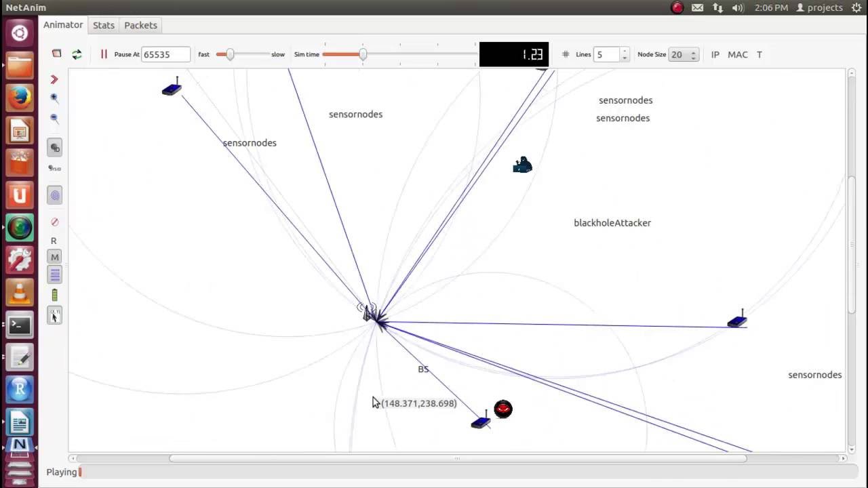Click the zoom in magnifier icon

tap(54, 98)
